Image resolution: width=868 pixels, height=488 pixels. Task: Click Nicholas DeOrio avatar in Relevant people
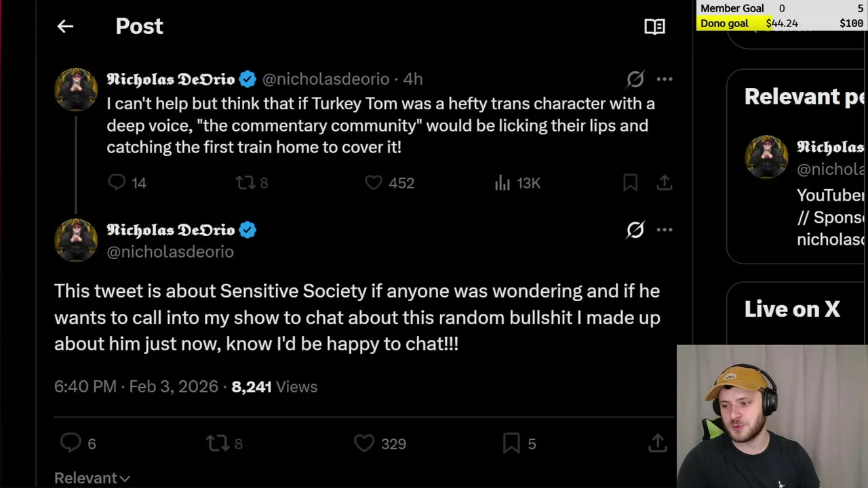click(766, 157)
